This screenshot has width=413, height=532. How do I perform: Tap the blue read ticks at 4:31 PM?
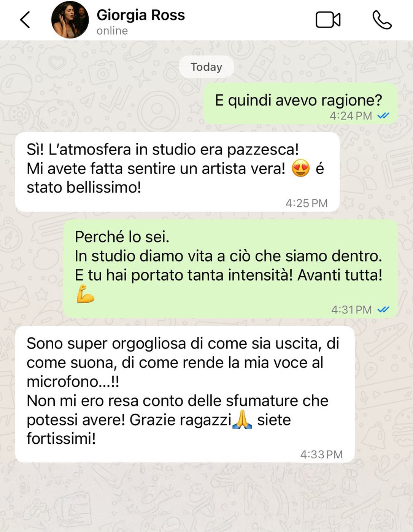pos(383,309)
